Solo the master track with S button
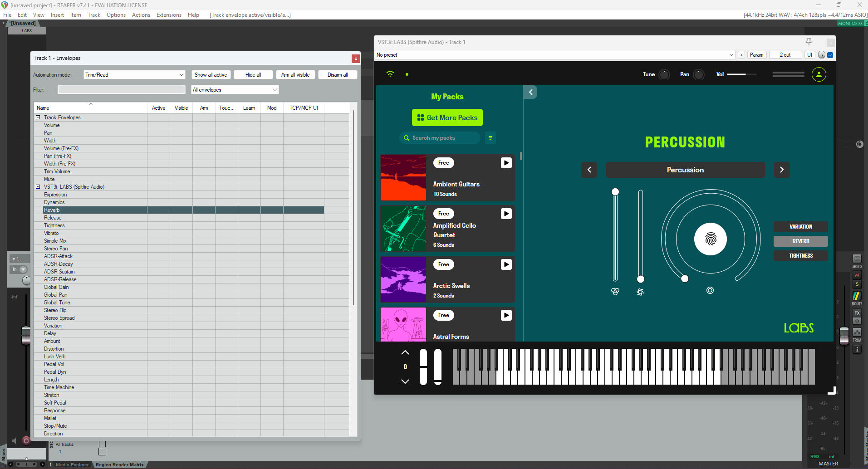Image resolution: width=868 pixels, height=469 pixels. [857, 284]
